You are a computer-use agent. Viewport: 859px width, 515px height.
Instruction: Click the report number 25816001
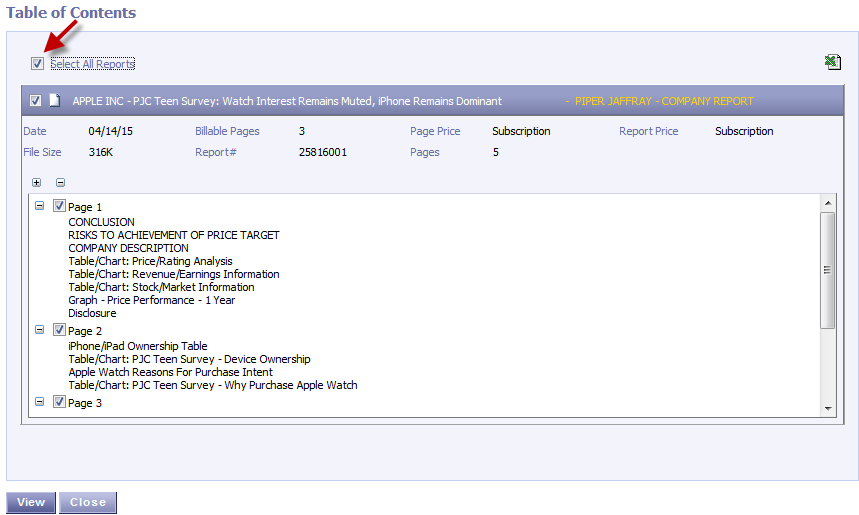coord(323,152)
